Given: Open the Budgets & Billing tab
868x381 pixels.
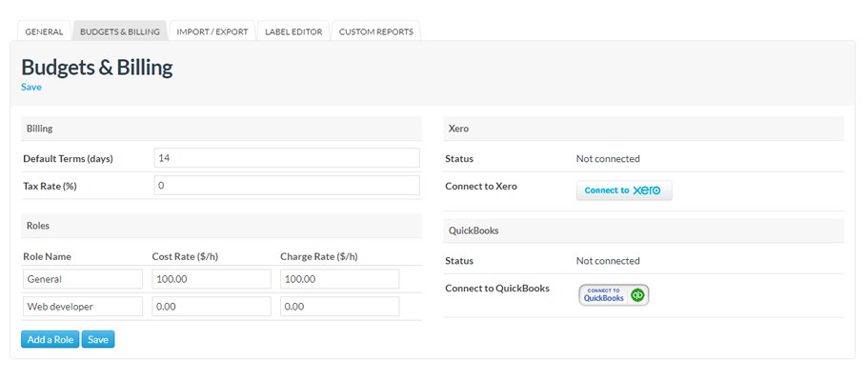Looking at the screenshot, I should [x=119, y=31].
